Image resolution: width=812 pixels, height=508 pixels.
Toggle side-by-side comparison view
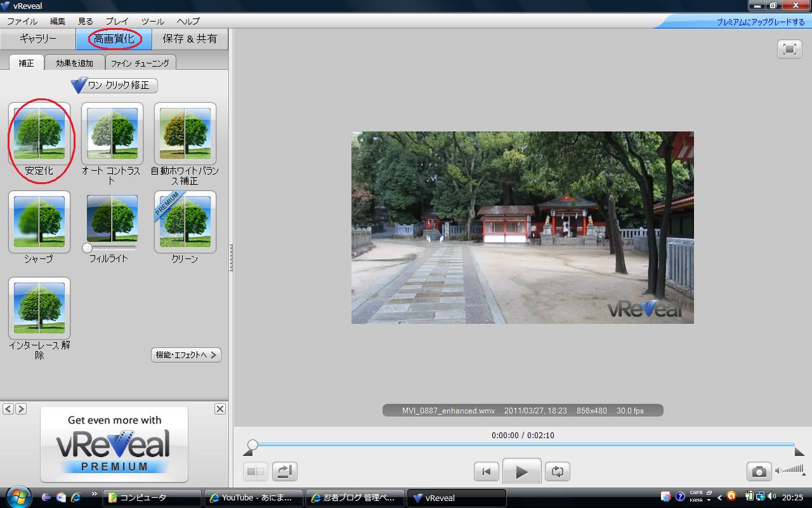click(x=256, y=471)
